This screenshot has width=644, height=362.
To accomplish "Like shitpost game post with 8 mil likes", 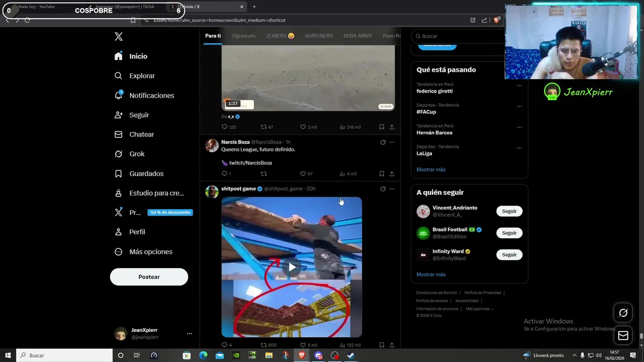I will click(x=308, y=345).
